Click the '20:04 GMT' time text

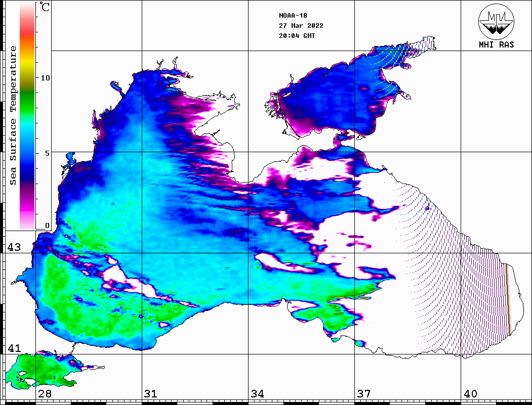[297, 35]
